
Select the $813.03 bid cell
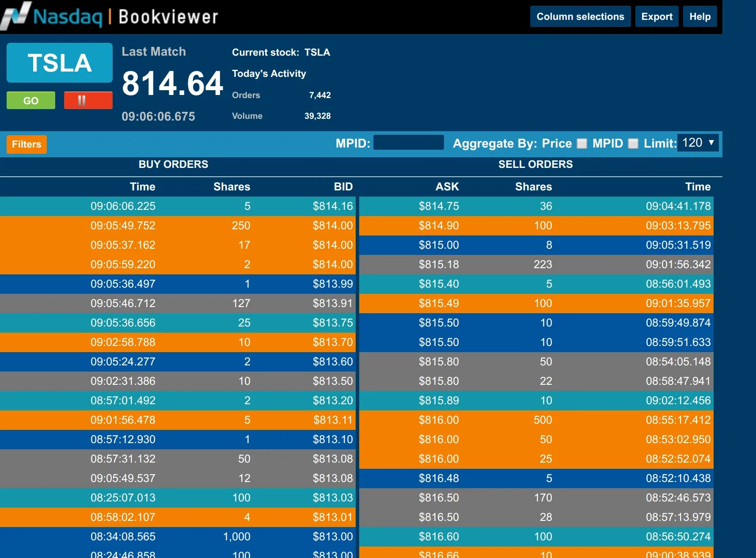[333, 497]
